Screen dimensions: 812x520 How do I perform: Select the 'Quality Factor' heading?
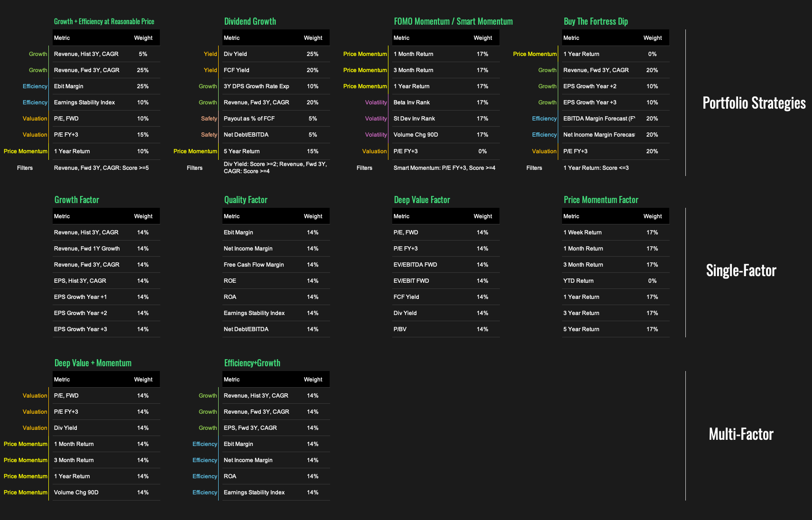coord(246,200)
